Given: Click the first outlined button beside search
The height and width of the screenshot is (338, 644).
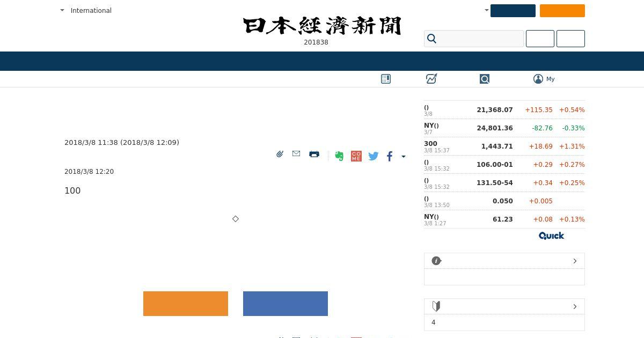Looking at the screenshot, I should pyautogui.click(x=540, y=39).
